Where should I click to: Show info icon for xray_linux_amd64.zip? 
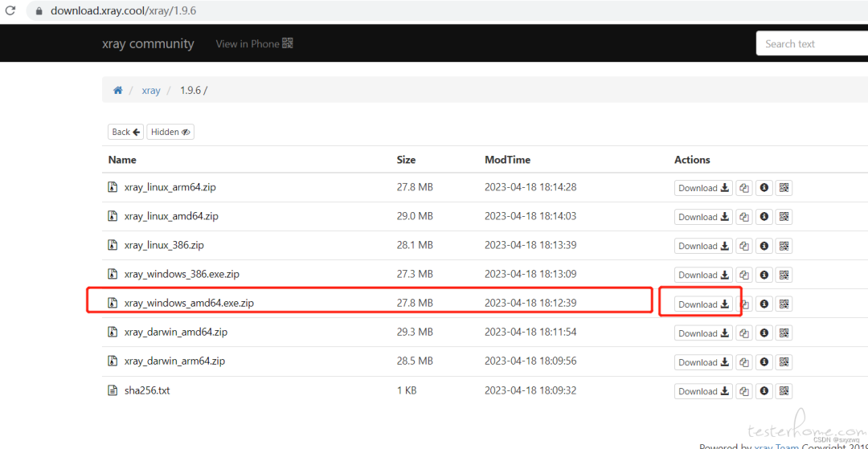click(764, 217)
